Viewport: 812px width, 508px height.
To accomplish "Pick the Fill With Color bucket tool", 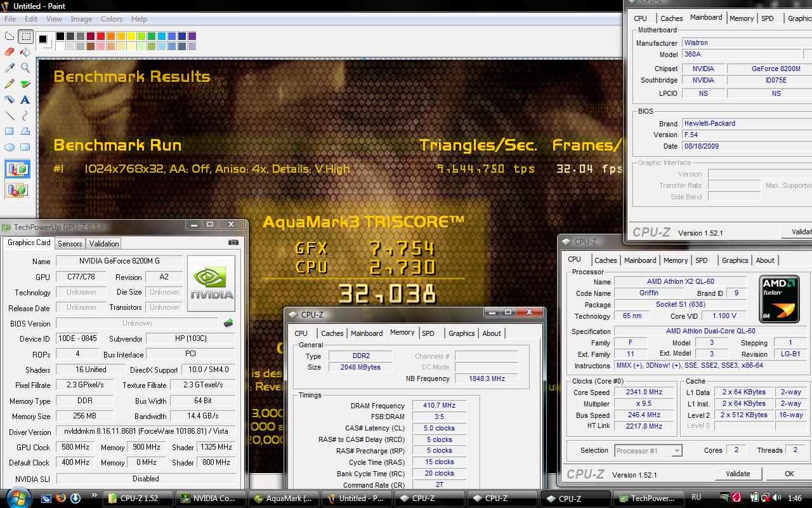I will (x=25, y=52).
